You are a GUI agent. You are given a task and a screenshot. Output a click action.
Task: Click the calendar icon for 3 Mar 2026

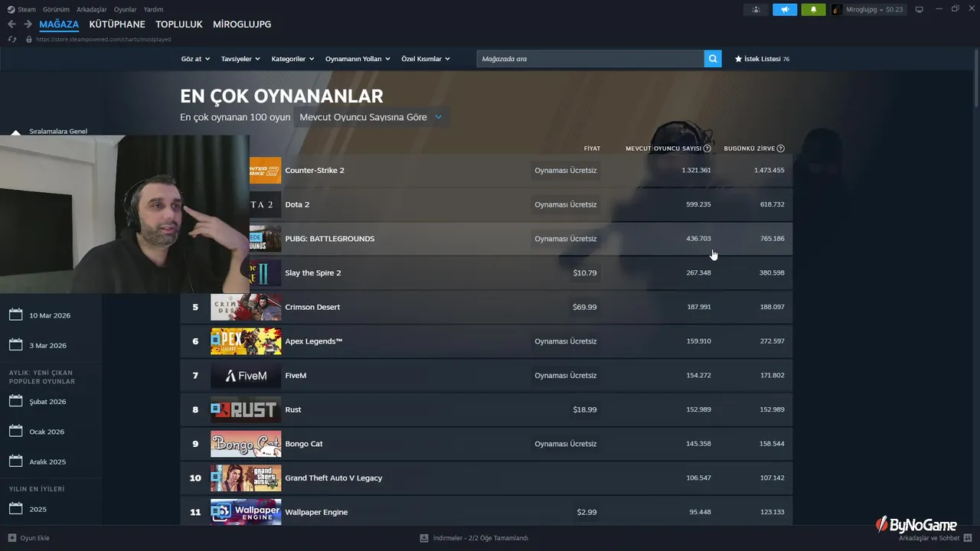click(15, 345)
